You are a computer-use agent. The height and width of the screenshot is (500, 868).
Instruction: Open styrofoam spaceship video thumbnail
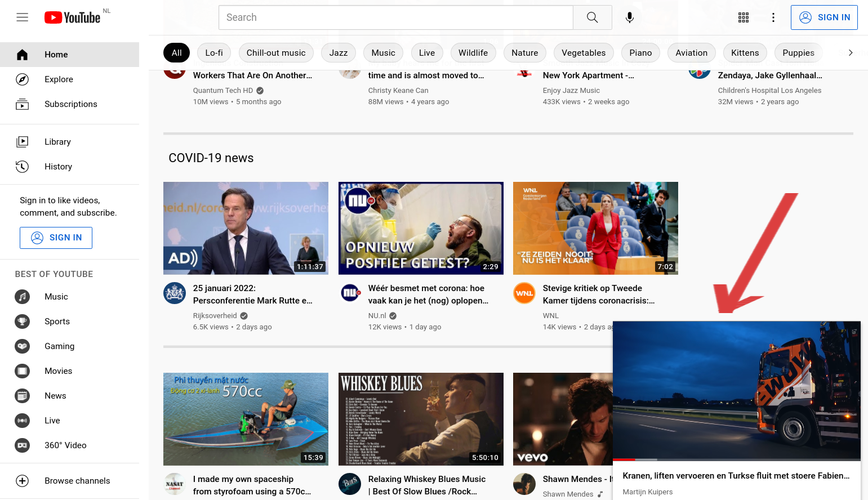pos(246,419)
